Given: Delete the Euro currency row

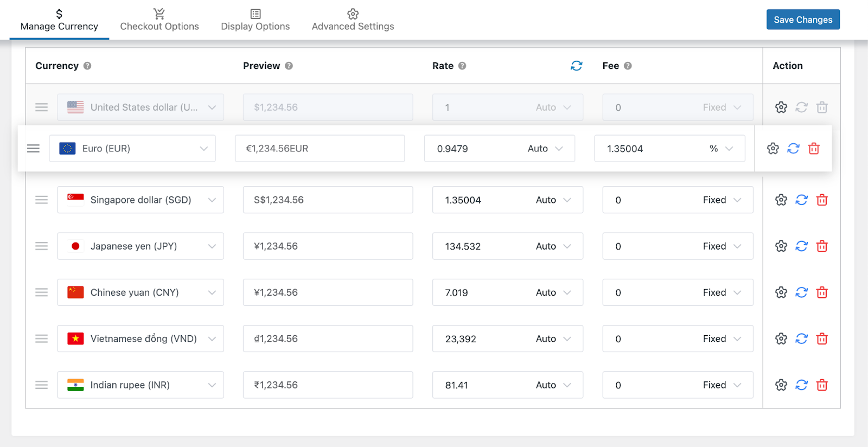Looking at the screenshot, I should click(814, 149).
